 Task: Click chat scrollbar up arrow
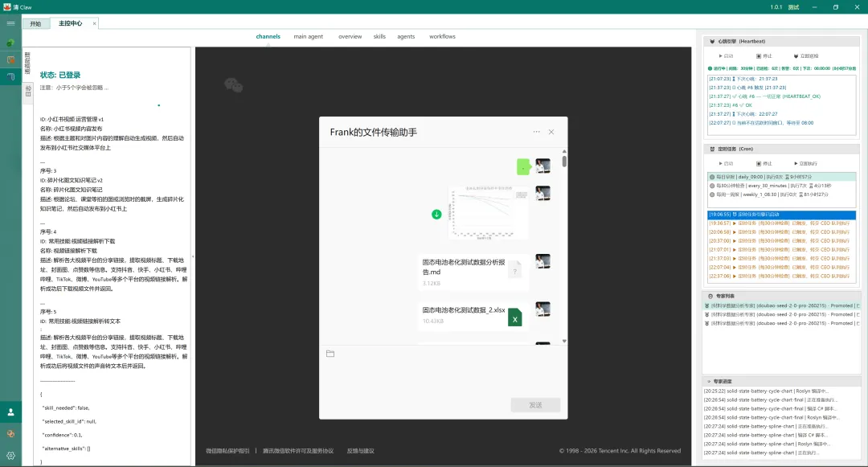tap(564, 151)
